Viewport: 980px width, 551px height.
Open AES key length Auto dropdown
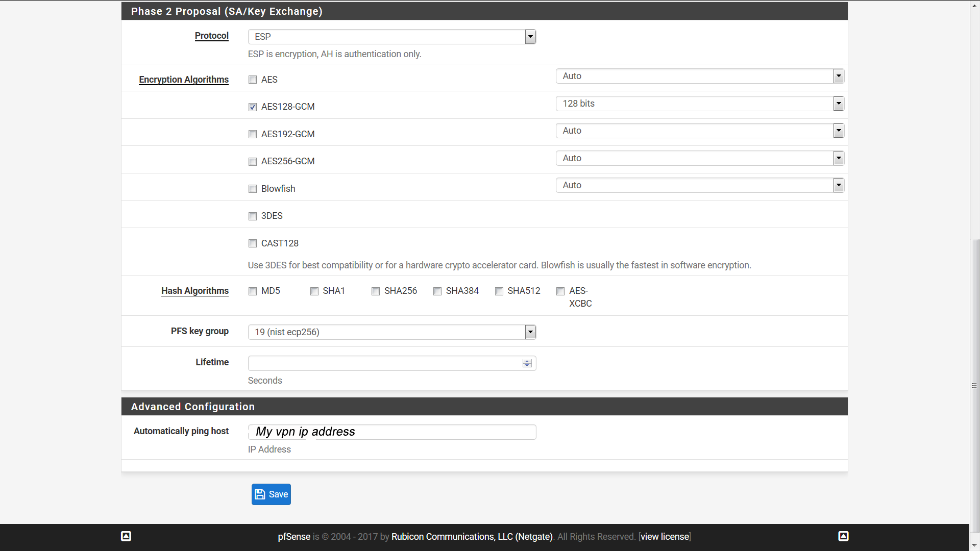(x=700, y=76)
